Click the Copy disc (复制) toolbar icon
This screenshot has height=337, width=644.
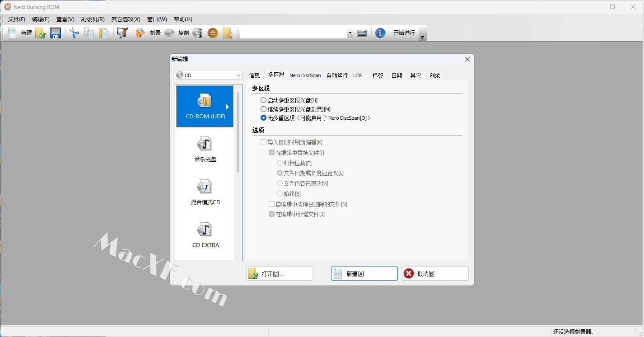(169, 33)
